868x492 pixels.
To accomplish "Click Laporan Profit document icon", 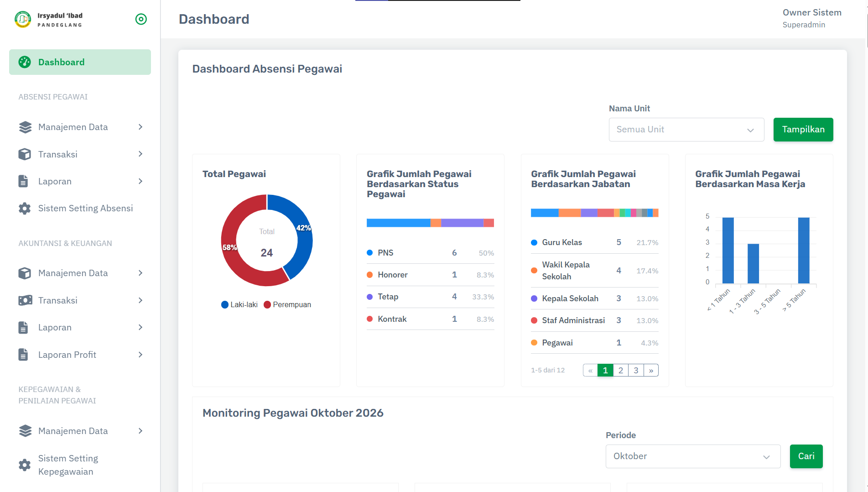I will coord(23,355).
